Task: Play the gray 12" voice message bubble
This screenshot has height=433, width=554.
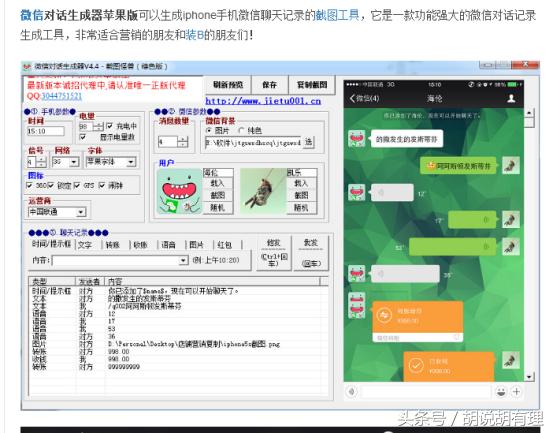Action: (x=392, y=192)
